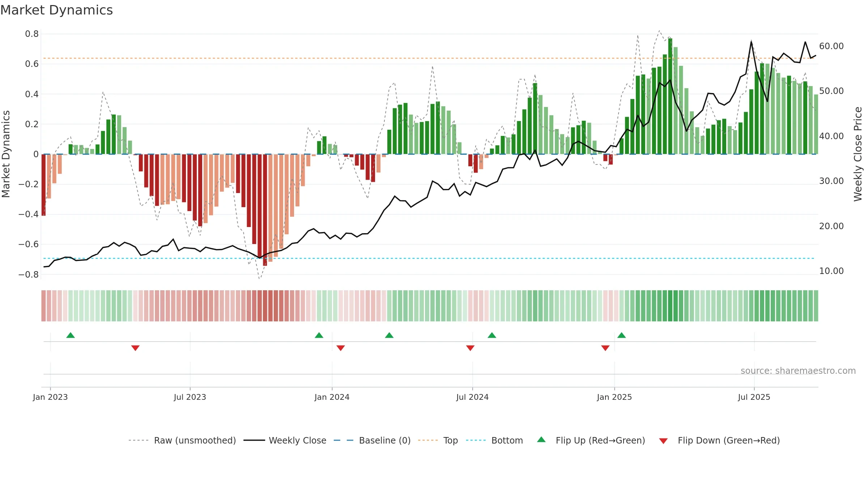Click the 40.00 price axis value
This screenshot has width=868, height=488.
pyautogui.click(x=831, y=136)
